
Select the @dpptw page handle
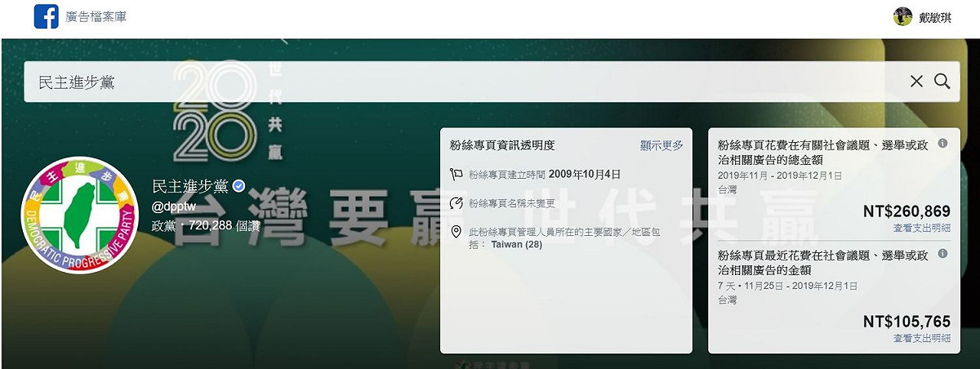(x=173, y=207)
